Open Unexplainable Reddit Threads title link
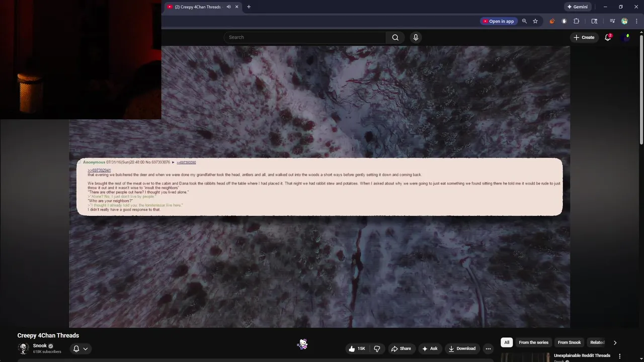This screenshot has width=644, height=362. [582, 355]
